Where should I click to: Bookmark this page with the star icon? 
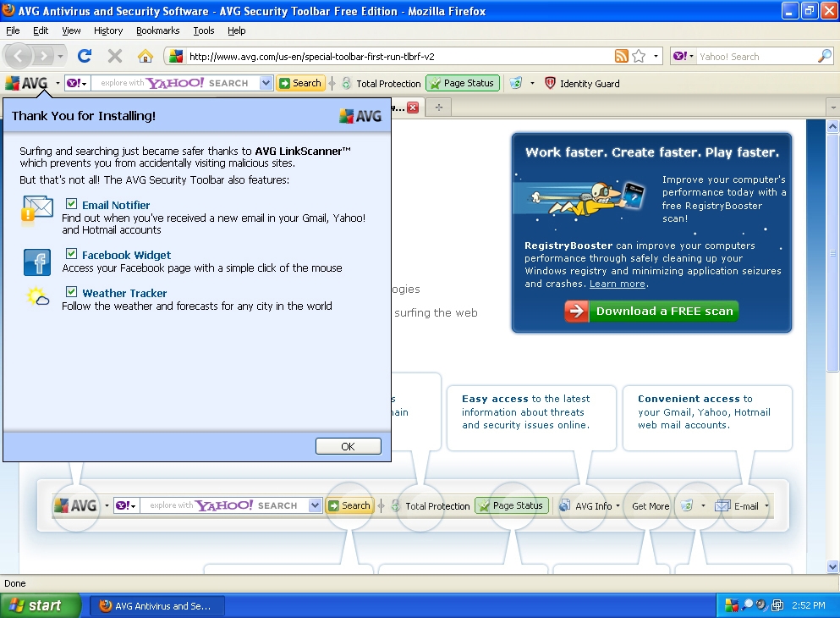[639, 56]
